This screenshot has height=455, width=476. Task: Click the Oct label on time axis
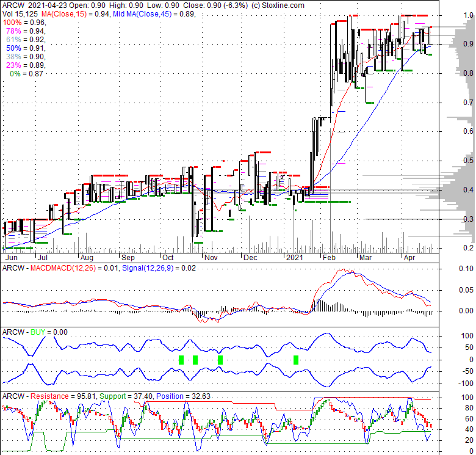[168, 258]
